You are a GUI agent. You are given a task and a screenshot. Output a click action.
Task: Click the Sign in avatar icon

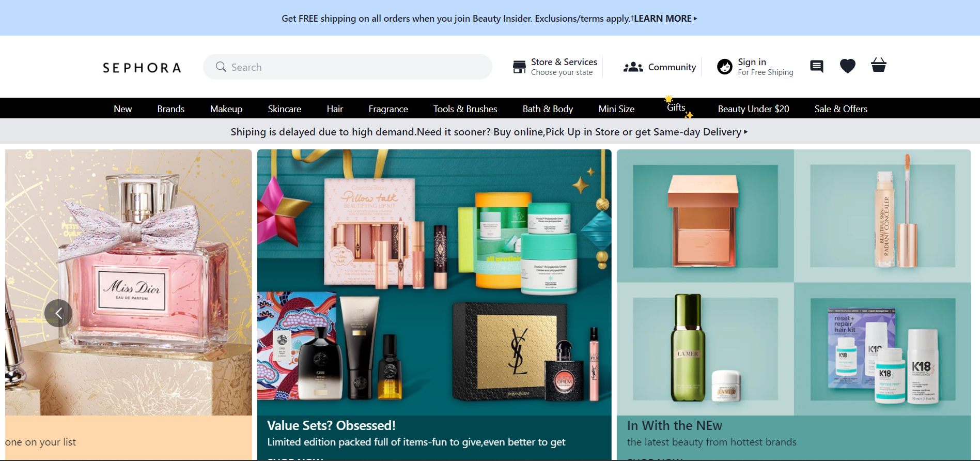tap(725, 67)
